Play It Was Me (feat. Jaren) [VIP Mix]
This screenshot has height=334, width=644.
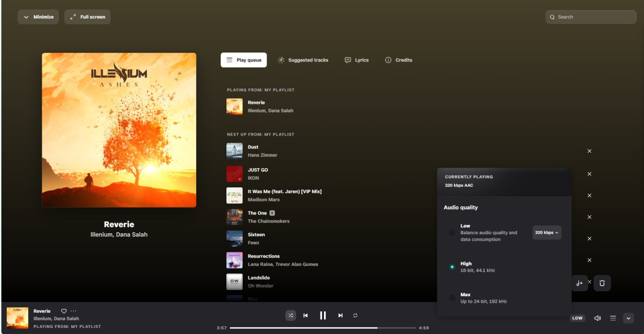coord(284,191)
